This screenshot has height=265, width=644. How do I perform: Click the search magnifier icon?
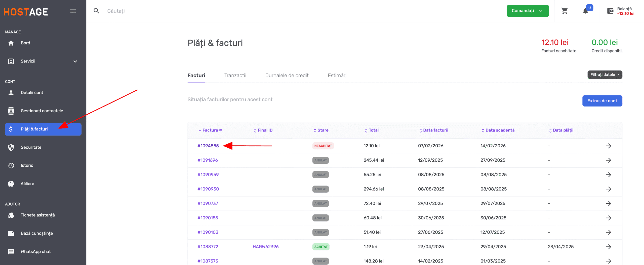96,11
